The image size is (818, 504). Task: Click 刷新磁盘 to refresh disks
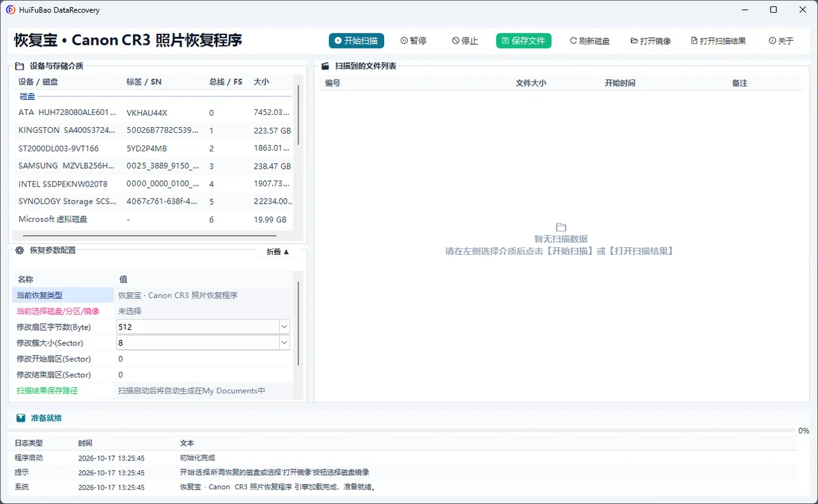pyautogui.click(x=590, y=41)
